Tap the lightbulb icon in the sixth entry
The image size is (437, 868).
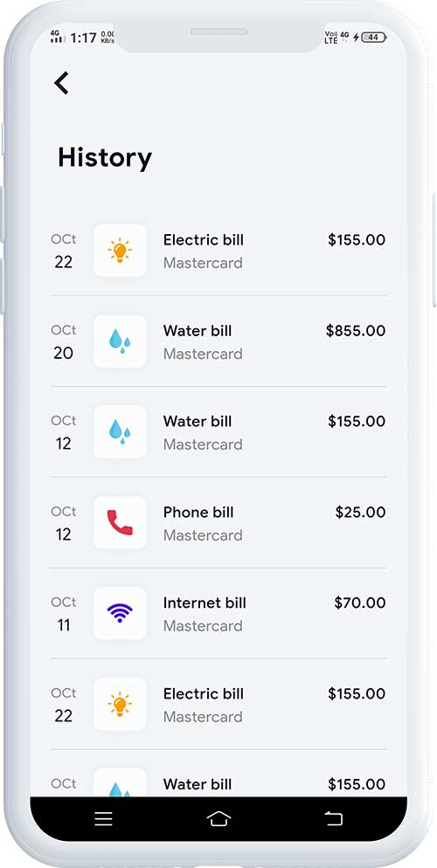coord(120,704)
